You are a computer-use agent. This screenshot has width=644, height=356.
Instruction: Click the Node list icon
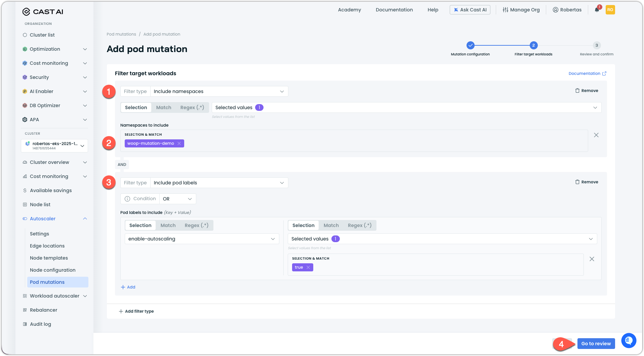(x=25, y=205)
